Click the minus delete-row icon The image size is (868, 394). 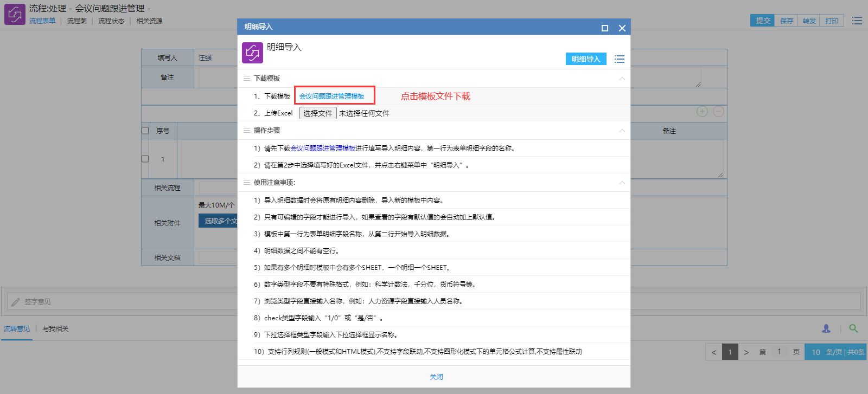(x=718, y=112)
